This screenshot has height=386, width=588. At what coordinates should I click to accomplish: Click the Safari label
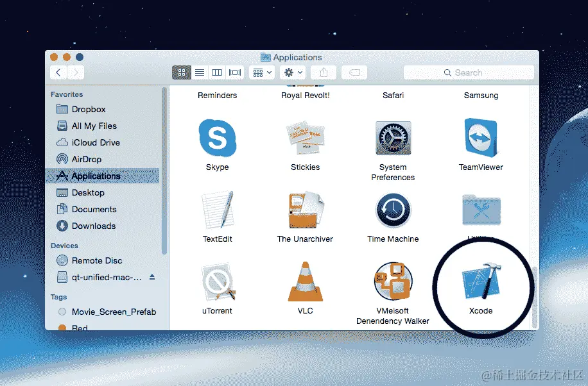(x=393, y=95)
